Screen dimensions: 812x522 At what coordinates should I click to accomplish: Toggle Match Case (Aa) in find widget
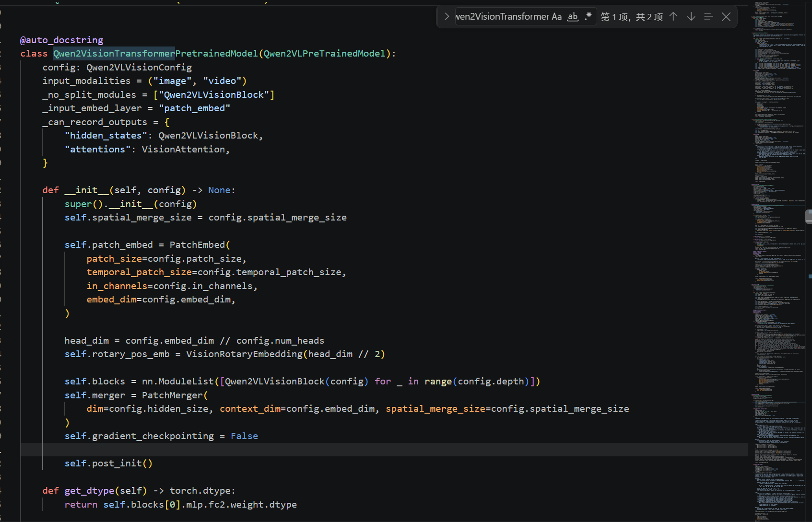(x=556, y=17)
